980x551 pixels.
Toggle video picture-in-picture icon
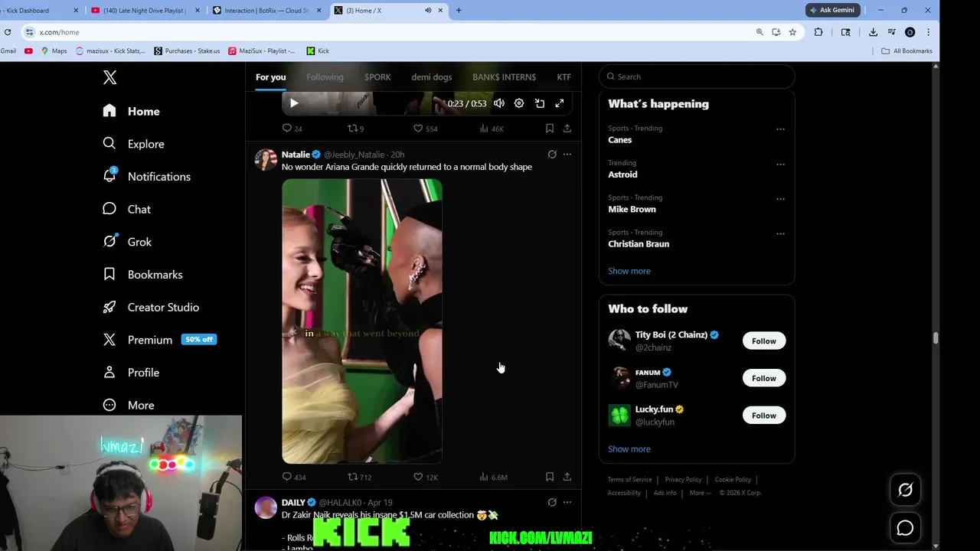click(540, 103)
